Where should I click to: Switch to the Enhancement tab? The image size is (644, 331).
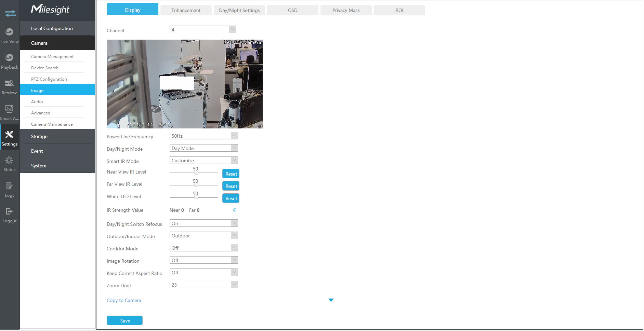(186, 10)
